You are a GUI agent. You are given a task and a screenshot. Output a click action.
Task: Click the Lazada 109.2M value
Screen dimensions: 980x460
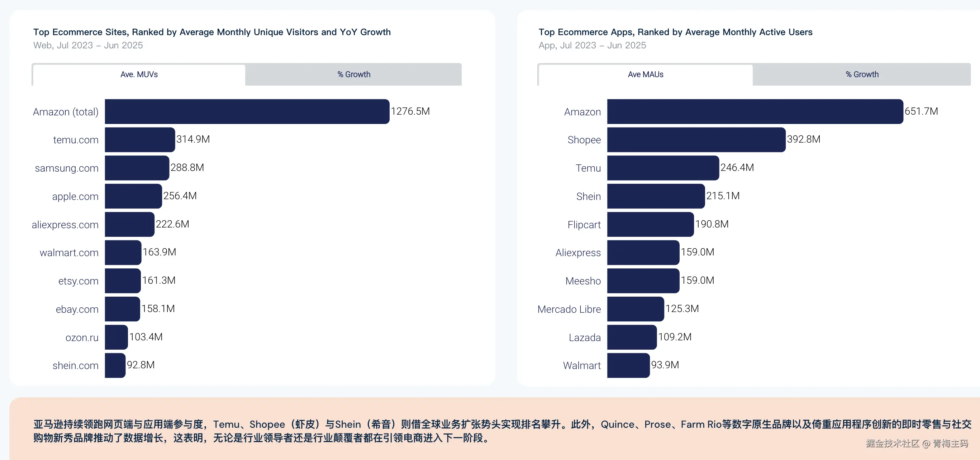[x=675, y=337]
